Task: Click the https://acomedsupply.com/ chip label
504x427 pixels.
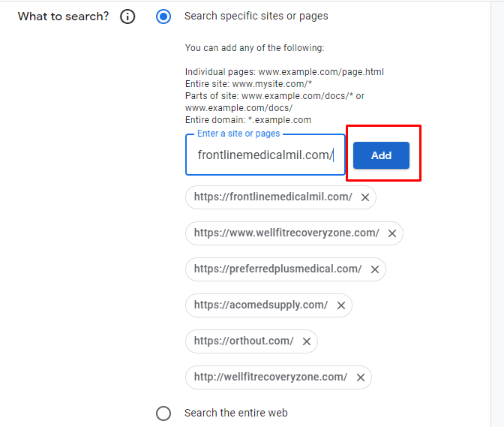Action: [260, 305]
